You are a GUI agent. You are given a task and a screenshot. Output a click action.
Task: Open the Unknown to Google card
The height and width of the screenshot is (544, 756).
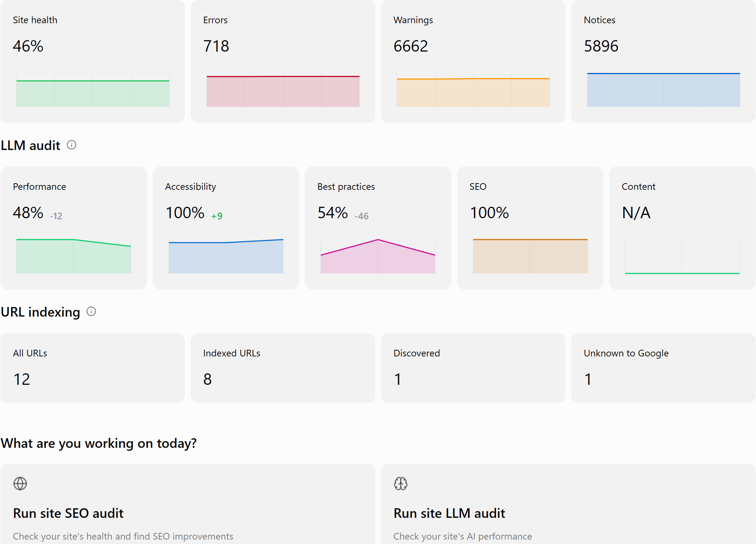point(663,368)
